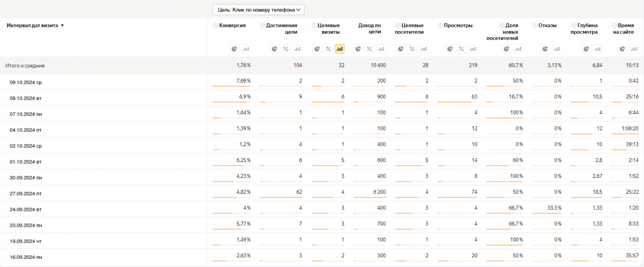Show pie chart for Глубина просмотра
The width and height of the screenshot is (644, 267).
tap(586, 49)
